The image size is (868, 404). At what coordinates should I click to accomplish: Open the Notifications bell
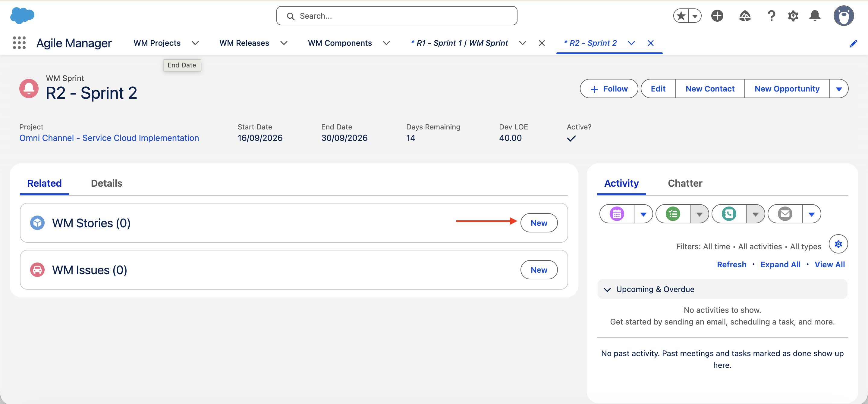[815, 16]
